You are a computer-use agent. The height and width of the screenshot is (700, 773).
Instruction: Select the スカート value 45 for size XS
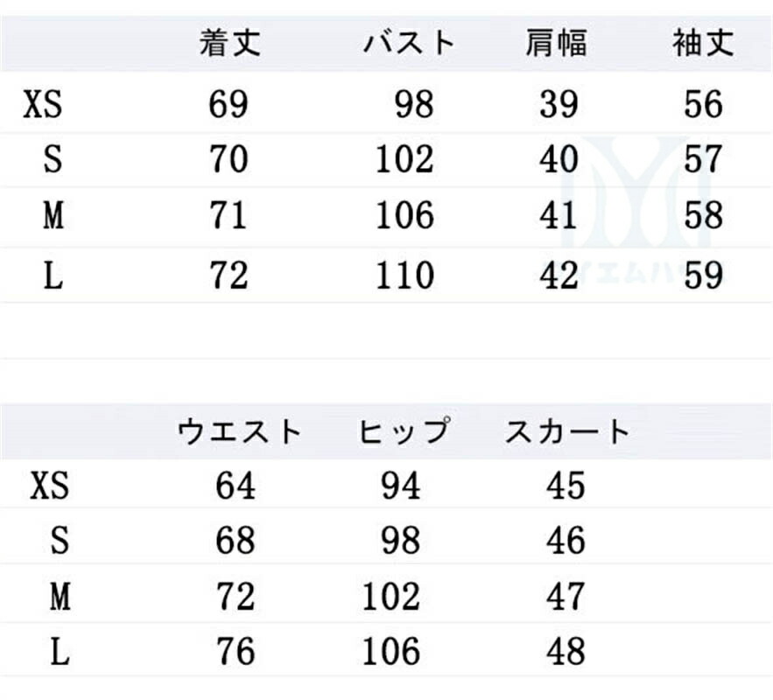pyautogui.click(x=565, y=486)
